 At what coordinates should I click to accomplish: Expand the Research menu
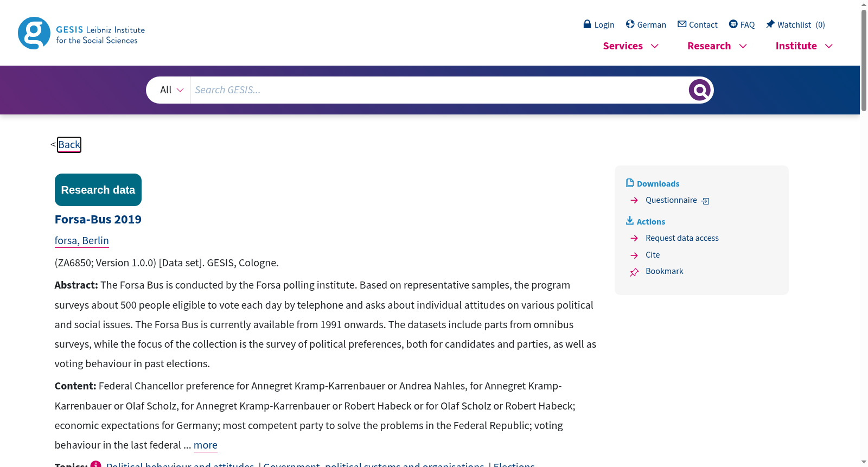(717, 46)
